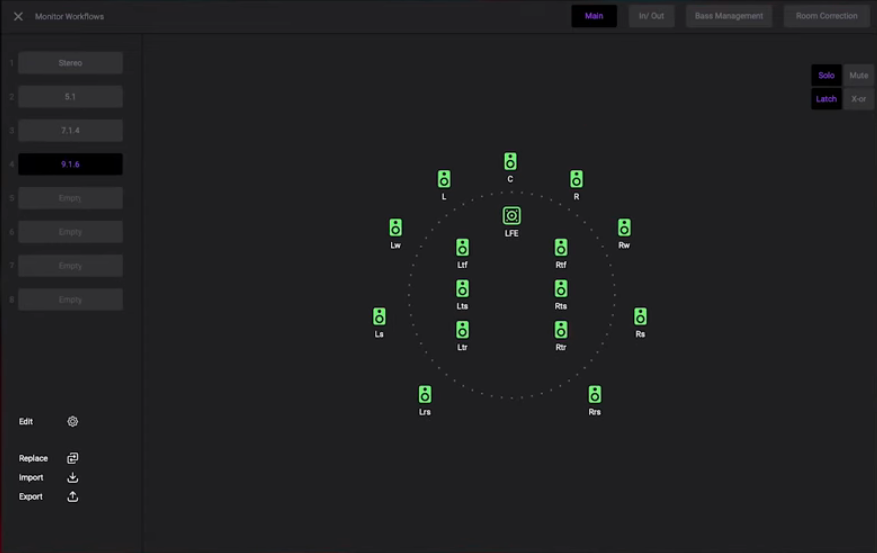
Task: Select Empty workflow slot 7
Action: coord(70,266)
